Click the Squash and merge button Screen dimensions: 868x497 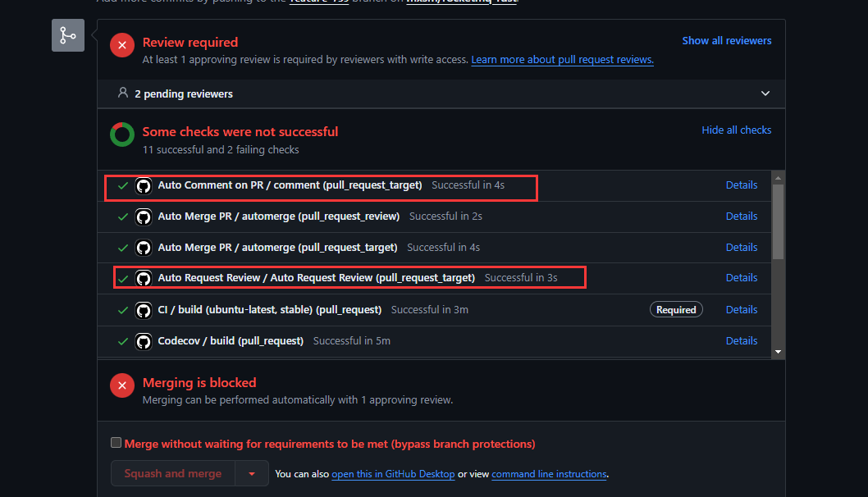click(x=172, y=473)
